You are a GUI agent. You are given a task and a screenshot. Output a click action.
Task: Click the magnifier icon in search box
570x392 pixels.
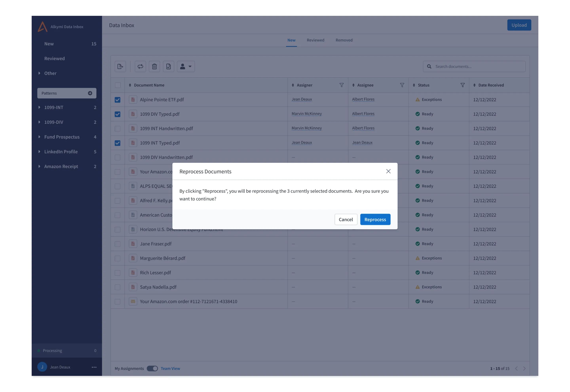(x=429, y=66)
